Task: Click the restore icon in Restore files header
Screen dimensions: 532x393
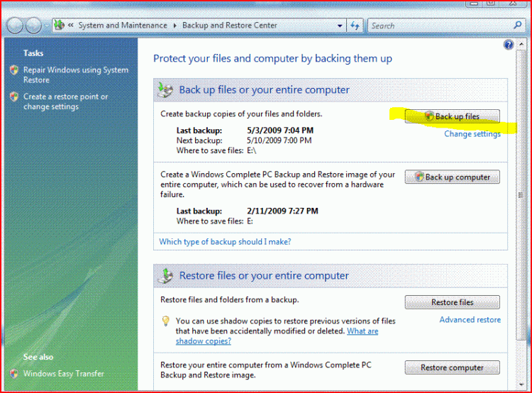Action: 165,275
